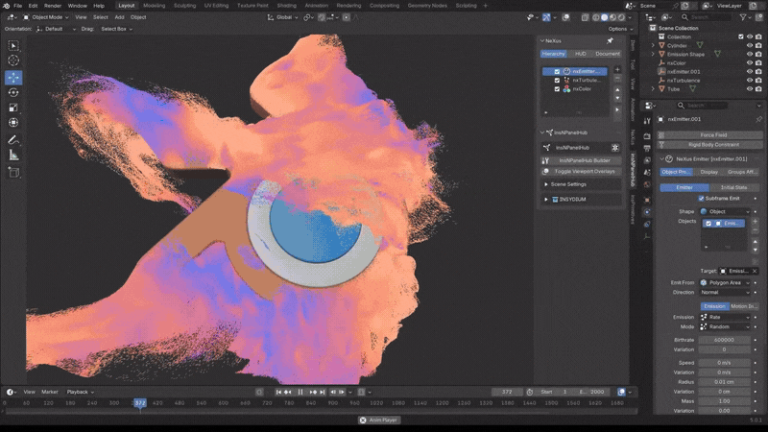Add item with plus in NeXus hierarchy

pos(617,70)
